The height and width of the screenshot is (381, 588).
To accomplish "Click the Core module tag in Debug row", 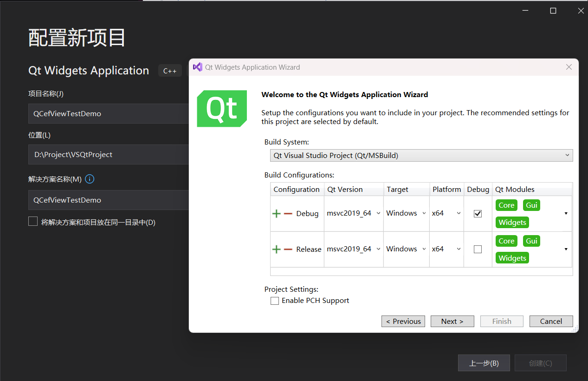I will (506, 205).
